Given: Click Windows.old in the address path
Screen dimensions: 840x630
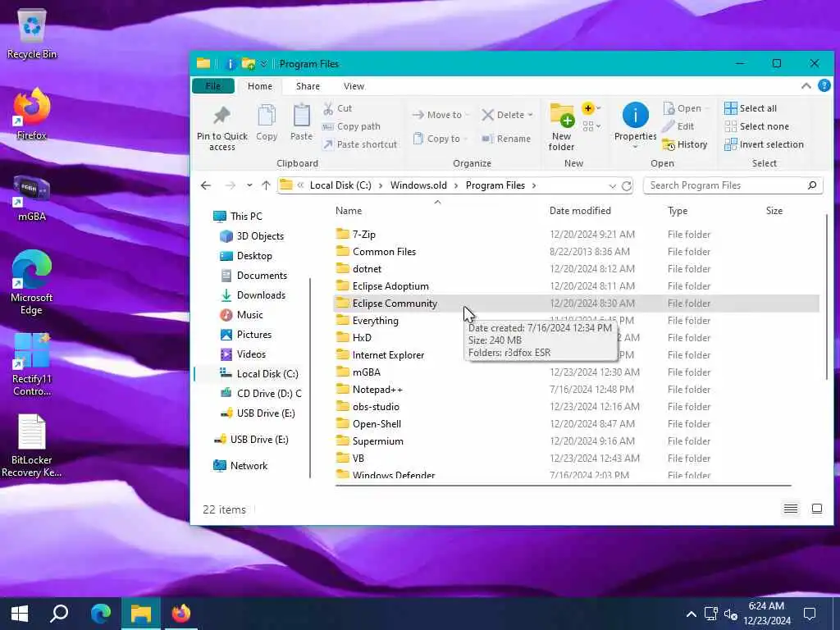Looking at the screenshot, I should coord(418,185).
